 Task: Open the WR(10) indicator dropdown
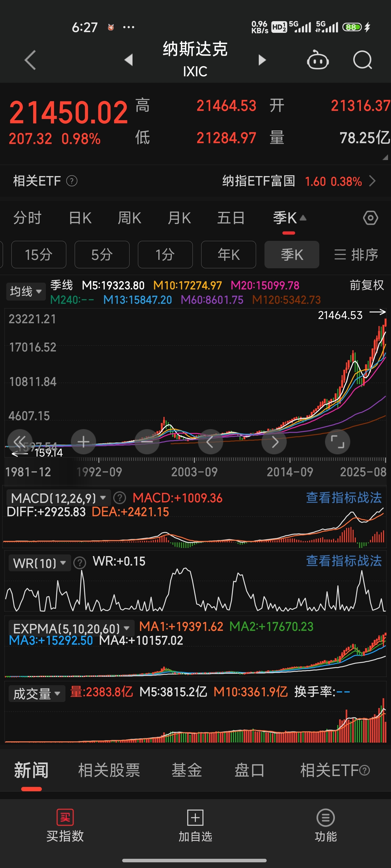click(x=39, y=563)
